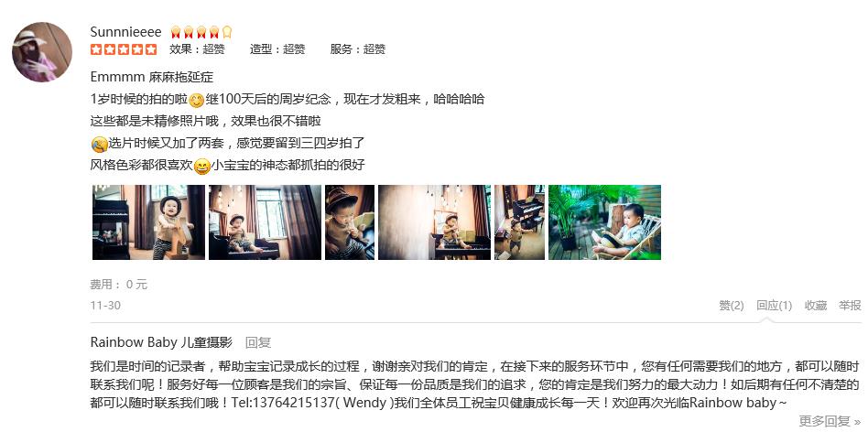Click the five-star orange rating
Image resolution: width=868 pixels, height=432 pixels.
tap(124, 49)
